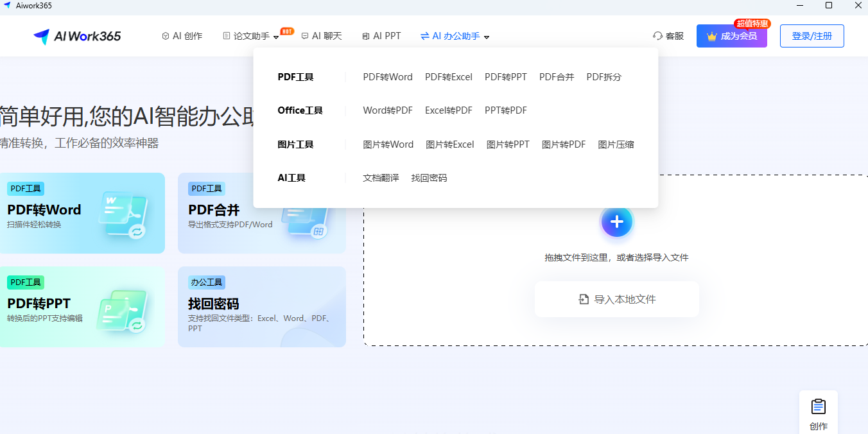Viewport: 868px width, 434px height.
Task: Click the AI PPT icon in the top menu
Action: [x=365, y=36]
